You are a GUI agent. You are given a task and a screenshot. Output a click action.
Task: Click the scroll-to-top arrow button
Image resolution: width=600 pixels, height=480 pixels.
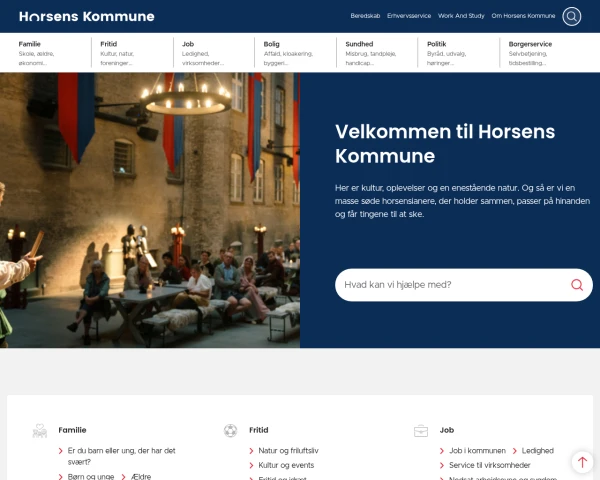click(x=582, y=462)
